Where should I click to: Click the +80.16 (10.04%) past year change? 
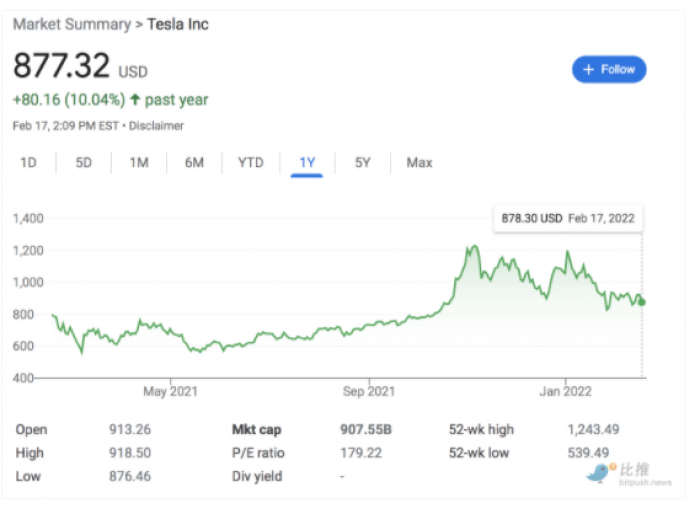click(110, 100)
